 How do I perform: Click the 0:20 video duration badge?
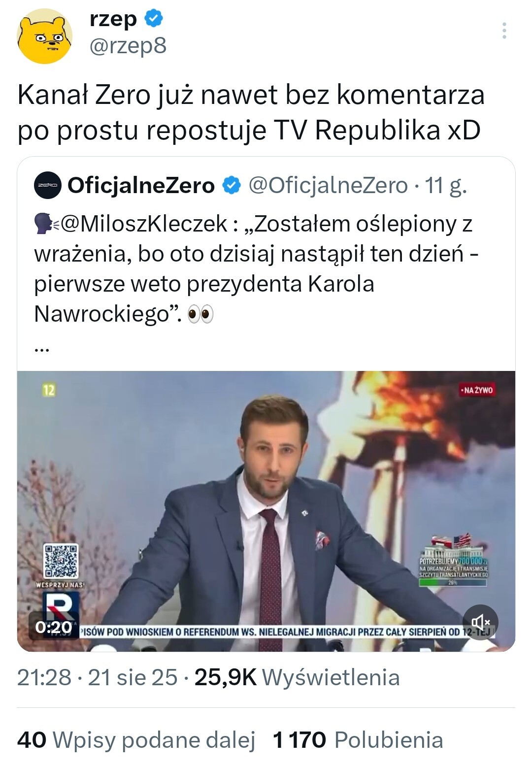[53, 627]
